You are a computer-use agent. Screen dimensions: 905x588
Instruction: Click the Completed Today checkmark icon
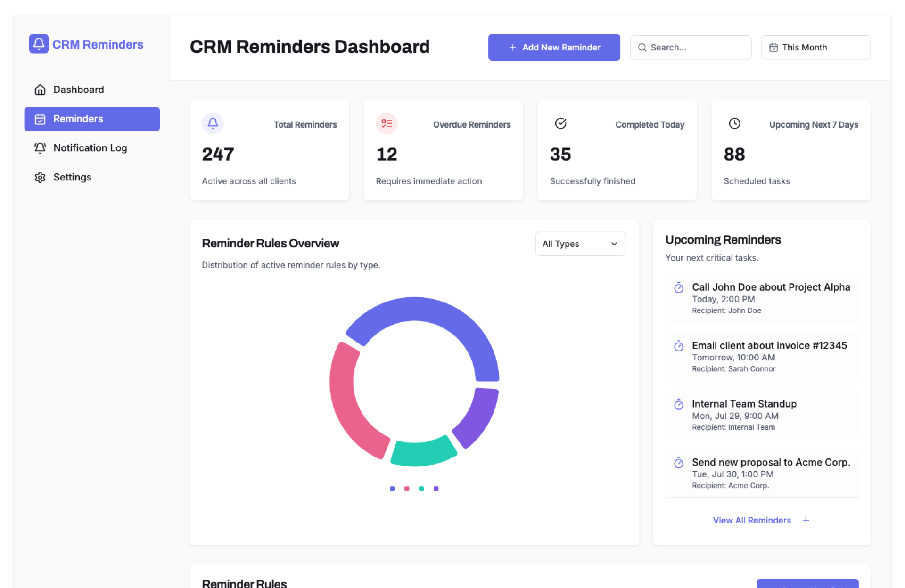pos(560,123)
